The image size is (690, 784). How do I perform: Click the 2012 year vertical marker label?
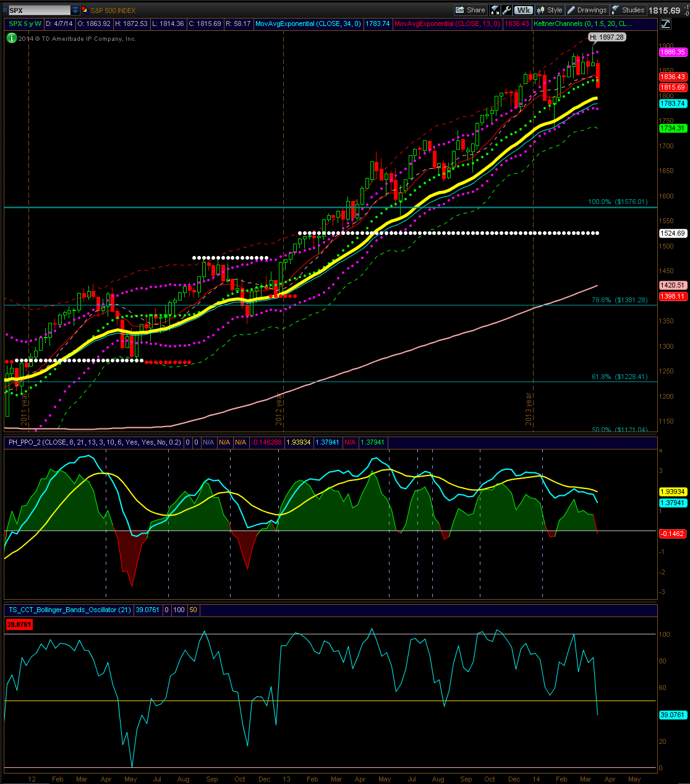pyautogui.click(x=279, y=409)
